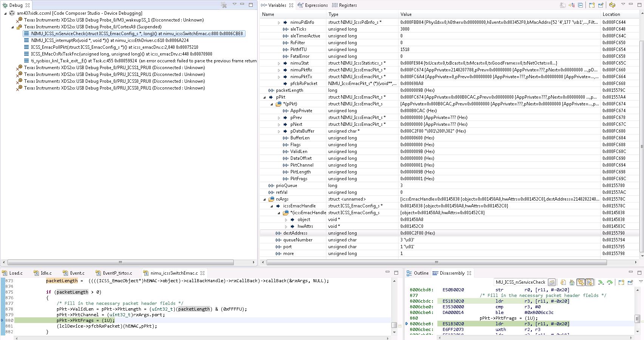Click the disassembly location address field
The image size is (644, 340).
pos(520,282)
